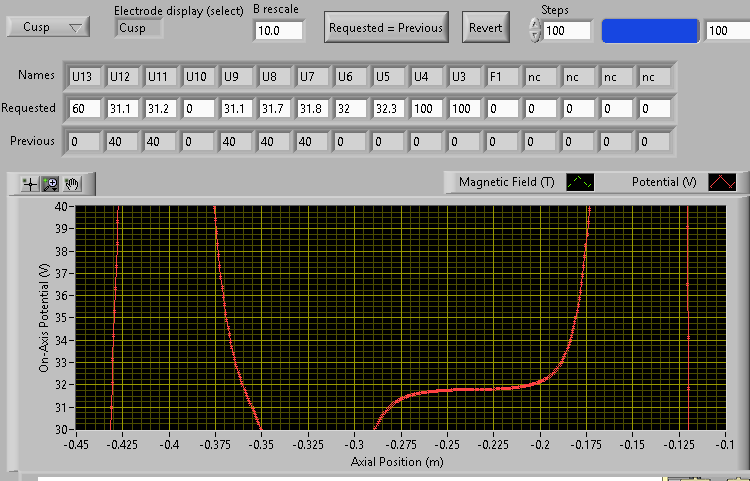Select the Electrode display Cusp field
The image size is (750, 481).
pos(139,28)
